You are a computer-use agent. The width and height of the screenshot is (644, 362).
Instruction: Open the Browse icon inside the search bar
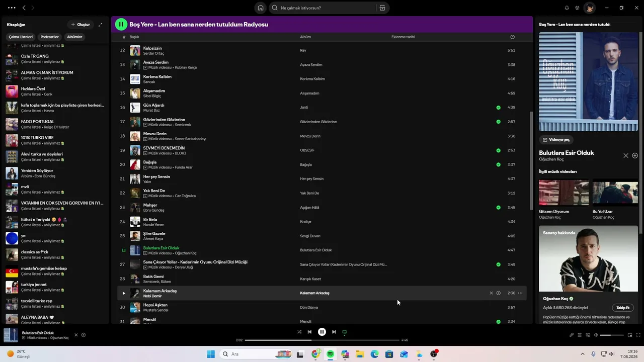(x=382, y=8)
